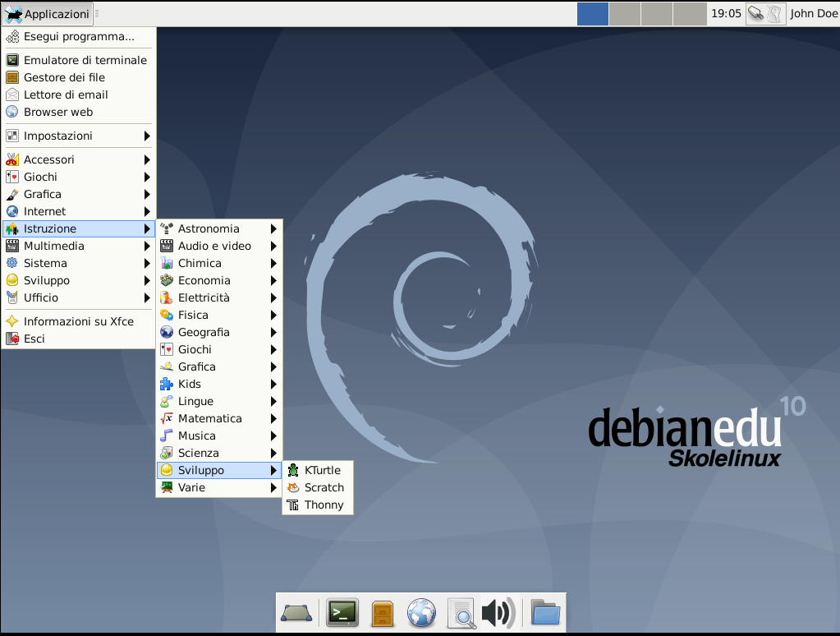Open web browser globe in bottom panel
The height and width of the screenshot is (636, 840).
tap(421, 613)
